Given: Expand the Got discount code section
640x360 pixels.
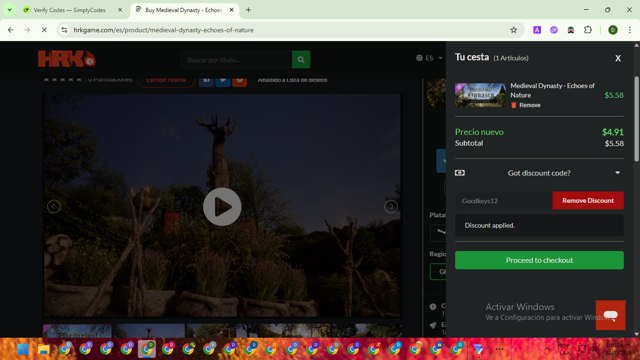Looking at the screenshot, I should 539,173.
